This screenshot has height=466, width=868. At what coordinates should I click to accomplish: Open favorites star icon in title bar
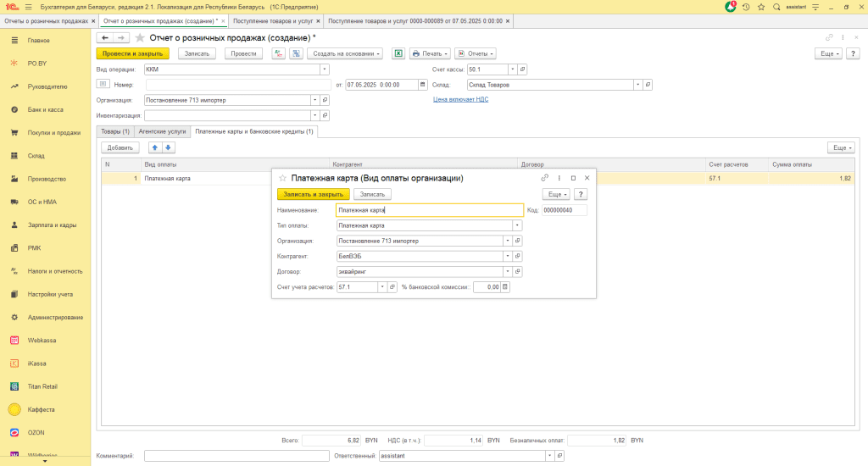pos(761,7)
